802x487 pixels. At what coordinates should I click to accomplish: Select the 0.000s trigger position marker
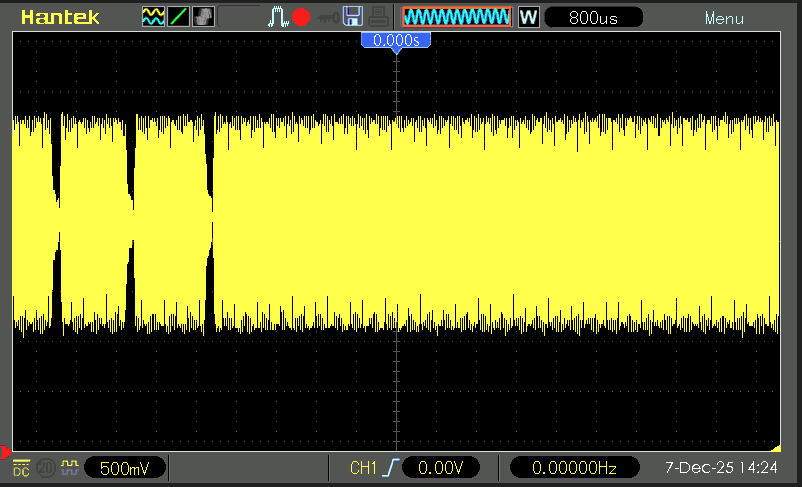point(397,41)
